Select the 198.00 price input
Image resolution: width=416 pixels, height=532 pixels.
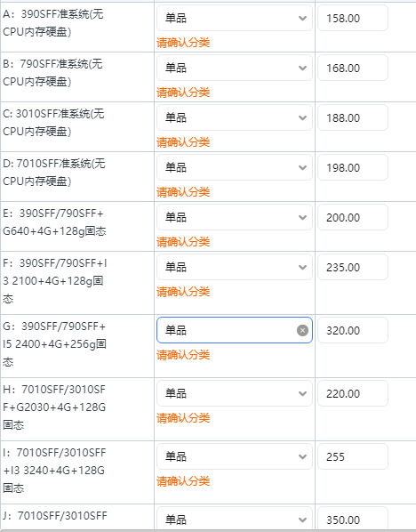click(353, 167)
